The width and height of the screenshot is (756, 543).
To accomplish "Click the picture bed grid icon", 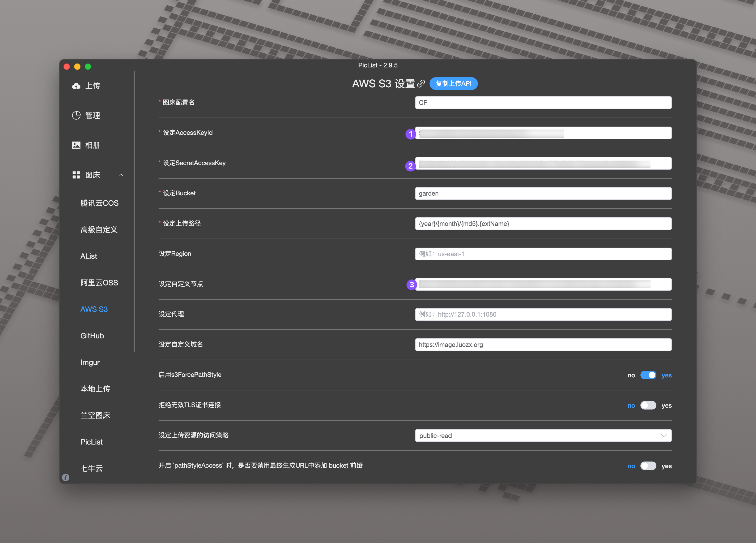I will tap(76, 175).
